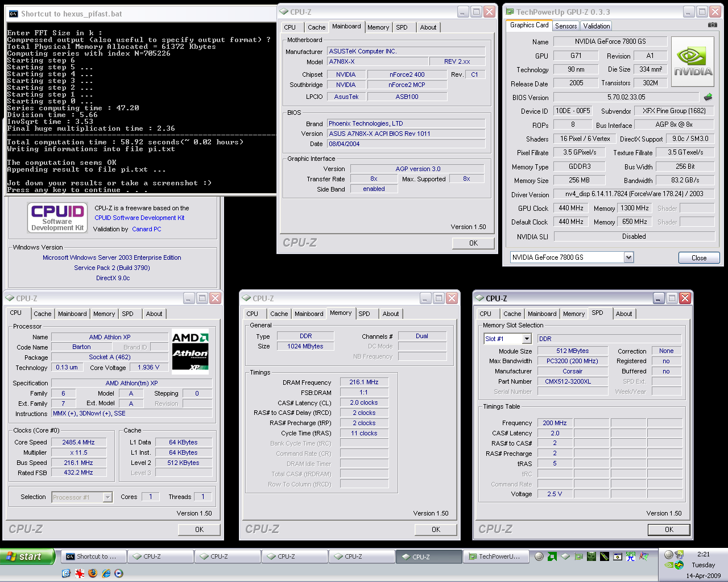Open the CPUID Software Development Kit link
Screen dimensions: 728x582
(139, 218)
